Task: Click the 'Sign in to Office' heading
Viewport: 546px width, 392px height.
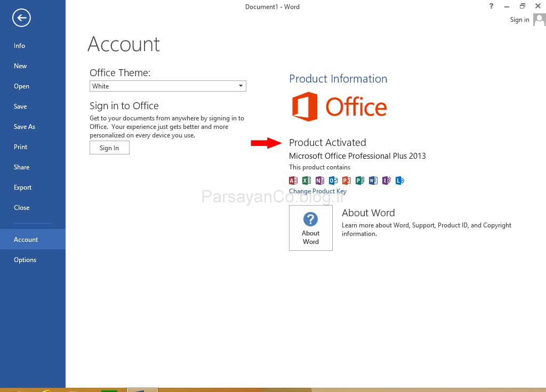Action: (x=124, y=105)
